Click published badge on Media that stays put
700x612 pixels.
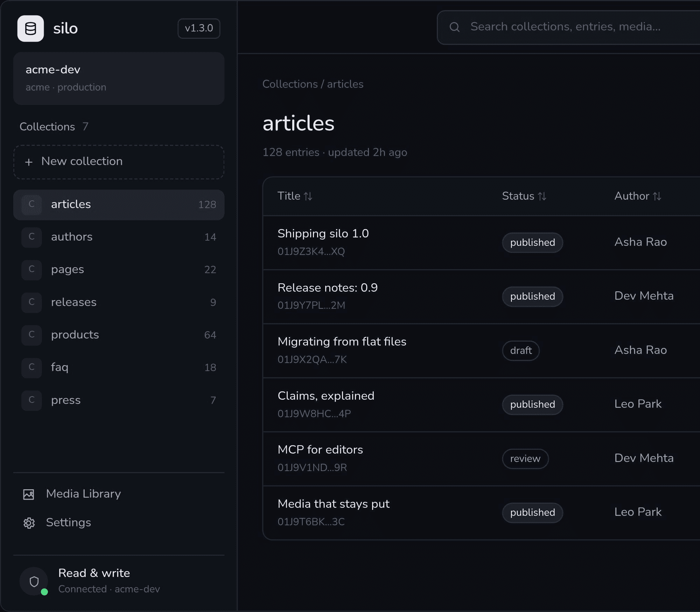pyautogui.click(x=532, y=513)
